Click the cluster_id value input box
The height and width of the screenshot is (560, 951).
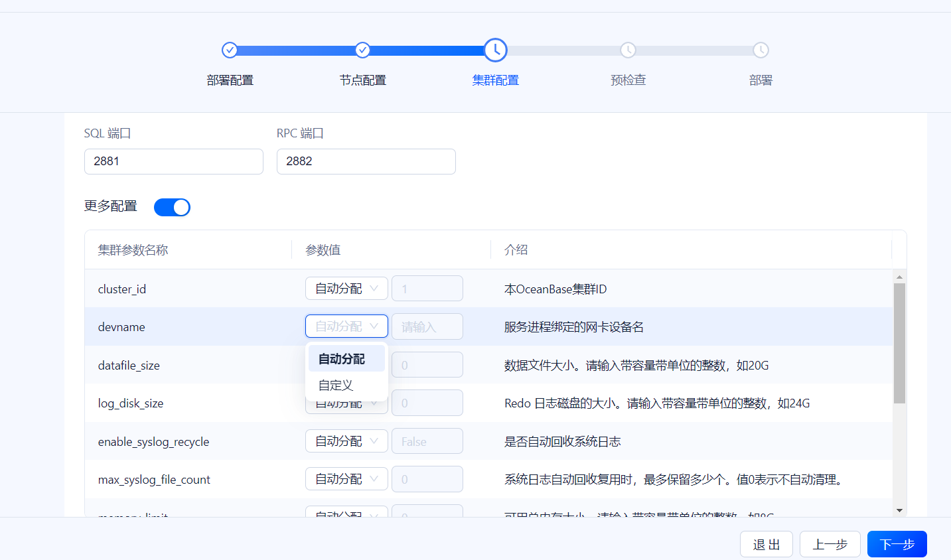pos(427,289)
